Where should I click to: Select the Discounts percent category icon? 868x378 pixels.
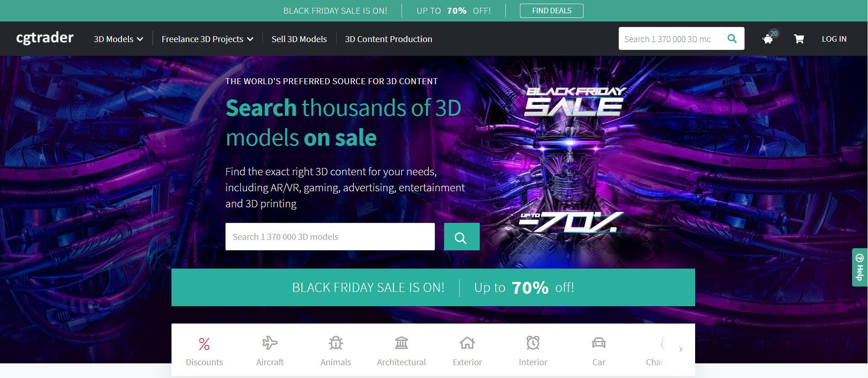[204, 344]
